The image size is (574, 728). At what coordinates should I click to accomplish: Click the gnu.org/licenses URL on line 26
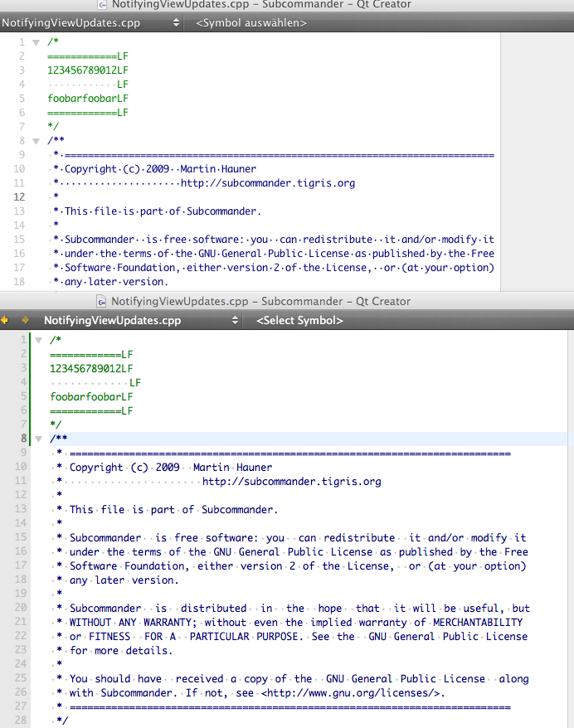(x=357, y=693)
